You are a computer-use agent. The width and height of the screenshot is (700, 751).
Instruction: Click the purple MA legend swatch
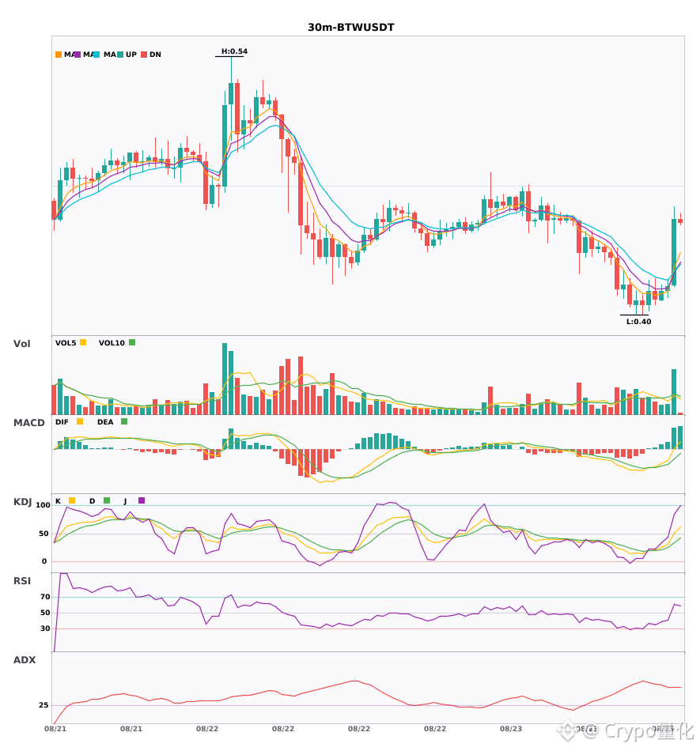[x=78, y=55]
